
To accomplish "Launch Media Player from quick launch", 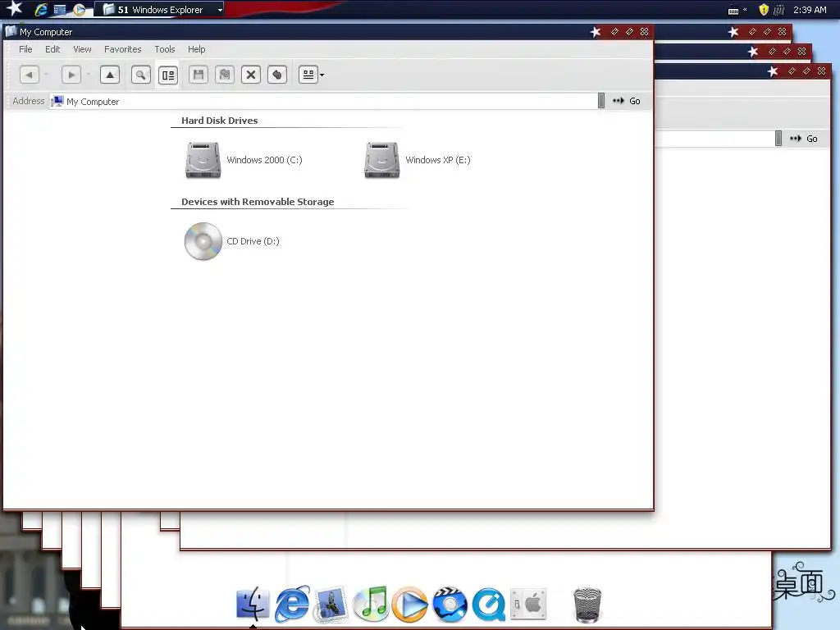I will click(x=80, y=10).
